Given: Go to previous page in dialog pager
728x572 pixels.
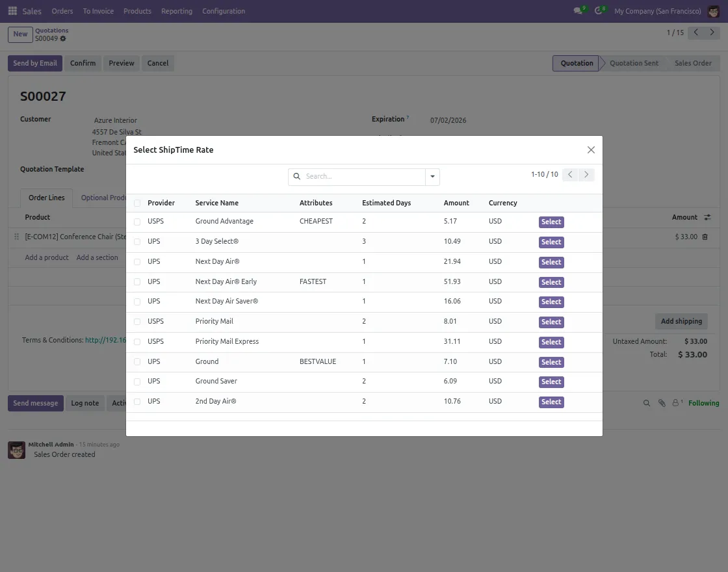Looking at the screenshot, I should [x=570, y=175].
